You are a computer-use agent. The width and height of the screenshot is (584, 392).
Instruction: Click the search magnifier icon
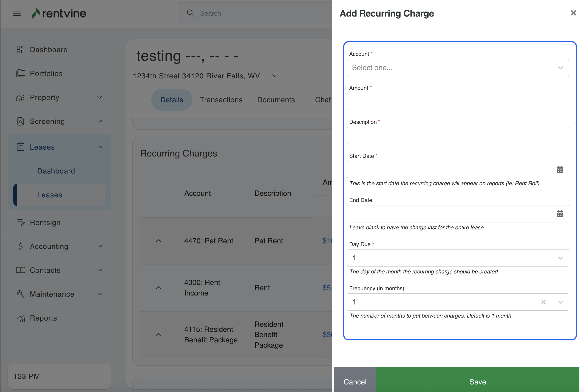pos(191,13)
